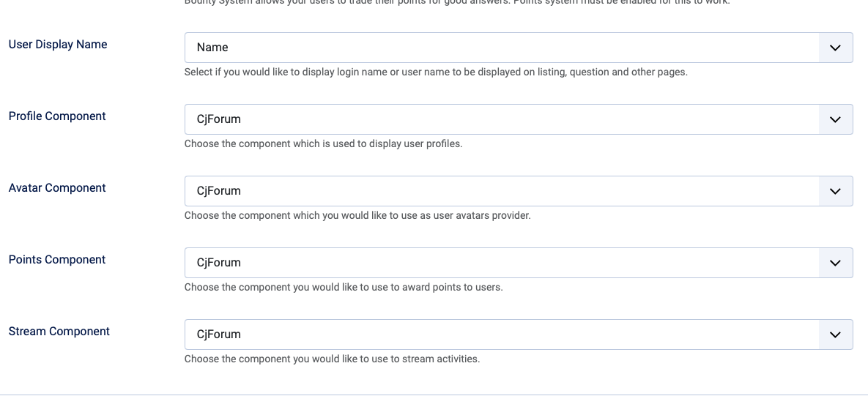Click the "Avatar Component" field label
Screen dimensions: 868x396
point(57,188)
